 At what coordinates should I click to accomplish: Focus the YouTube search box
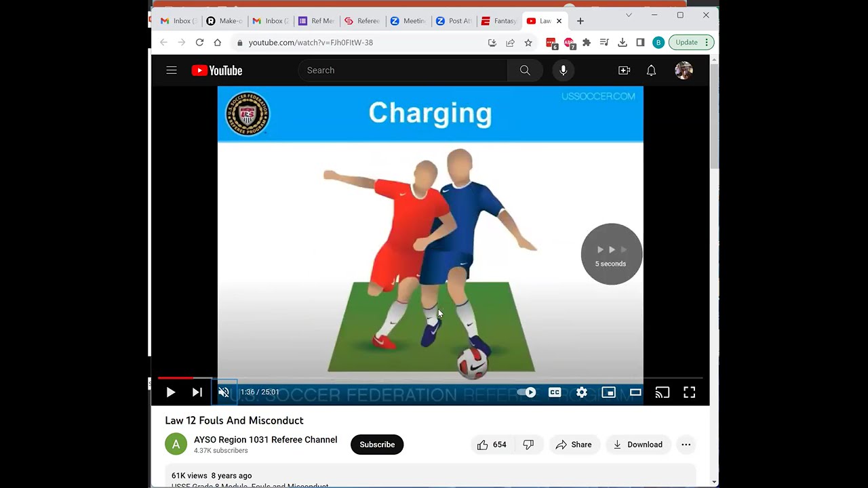click(x=403, y=70)
